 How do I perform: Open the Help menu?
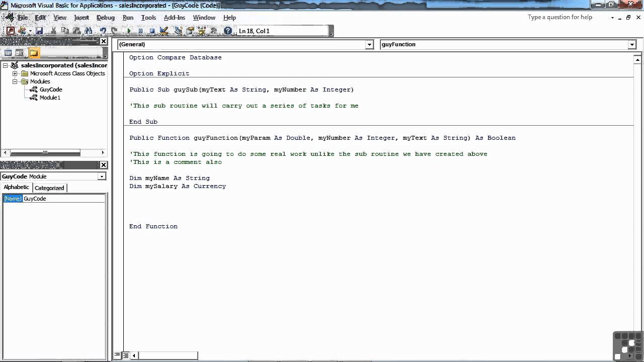229,17
